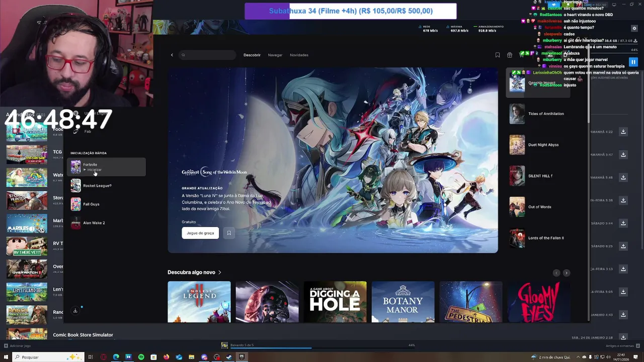Screen dimensions: 644x362
Task: Open Gloomy Eyes game card
Action: [539, 302]
